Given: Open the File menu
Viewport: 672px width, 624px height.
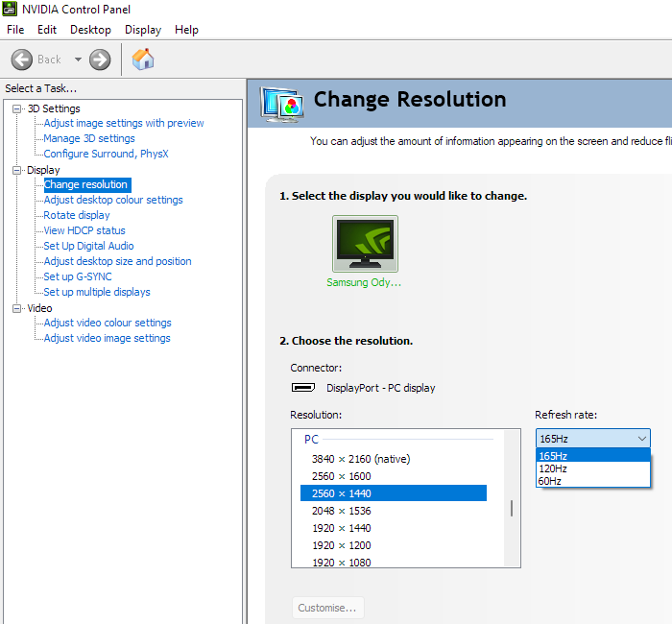Looking at the screenshot, I should [15, 30].
